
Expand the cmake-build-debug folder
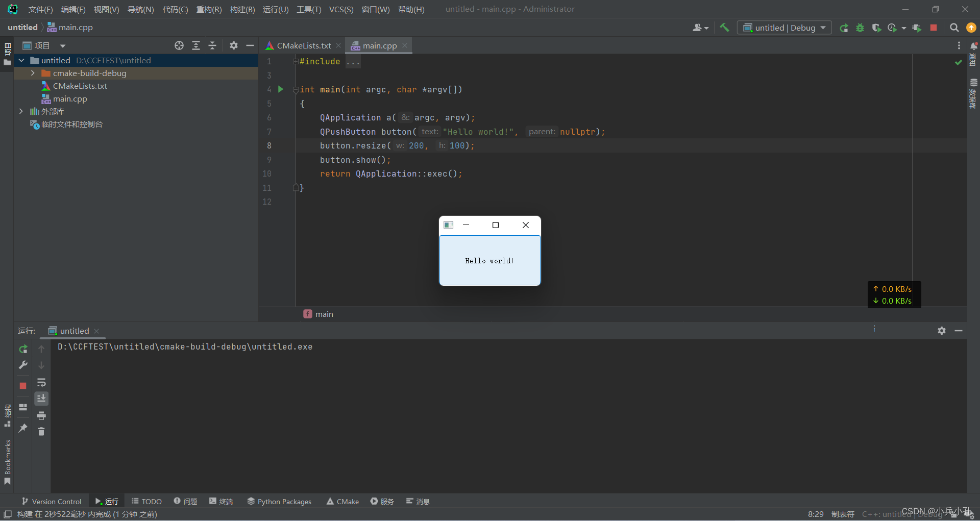click(33, 73)
